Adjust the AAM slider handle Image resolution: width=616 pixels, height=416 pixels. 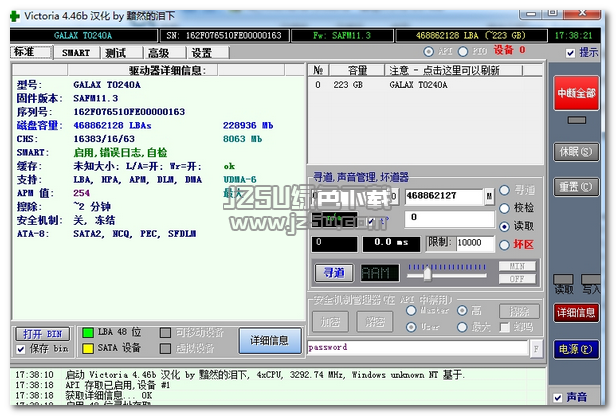(x=427, y=273)
